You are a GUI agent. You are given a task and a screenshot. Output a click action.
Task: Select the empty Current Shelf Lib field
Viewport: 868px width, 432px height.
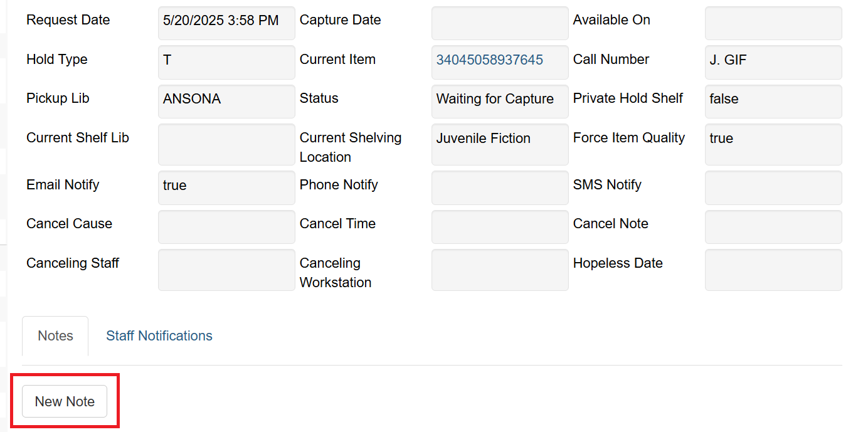point(226,144)
